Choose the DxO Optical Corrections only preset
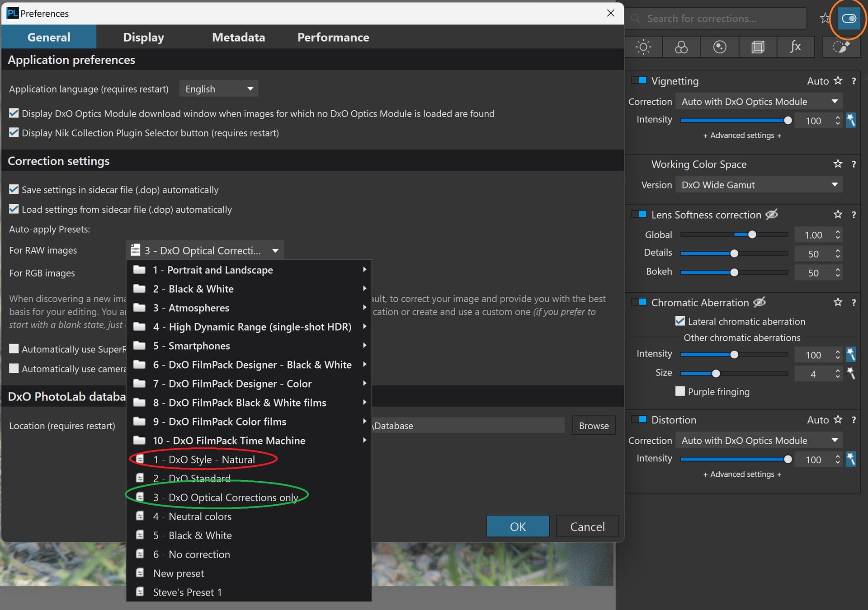This screenshot has width=868, height=610. tap(249, 497)
